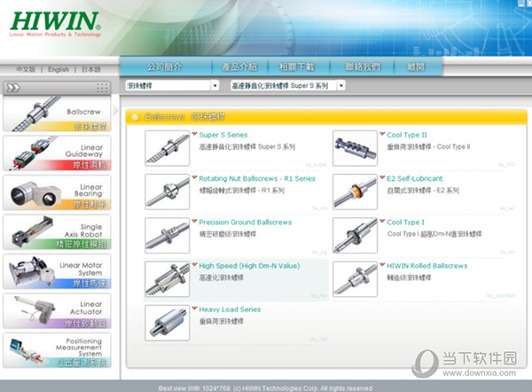Open the E2 Self-Lubricant link

coord(415,178)
